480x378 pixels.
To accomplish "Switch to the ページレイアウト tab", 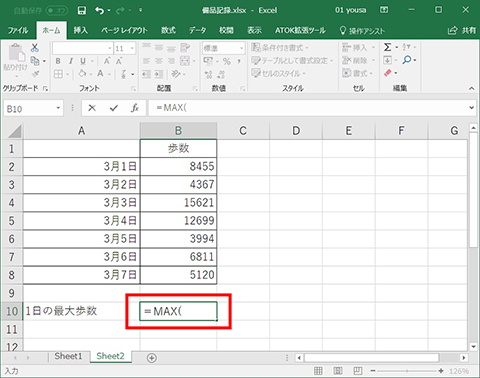I will (124, 30).
